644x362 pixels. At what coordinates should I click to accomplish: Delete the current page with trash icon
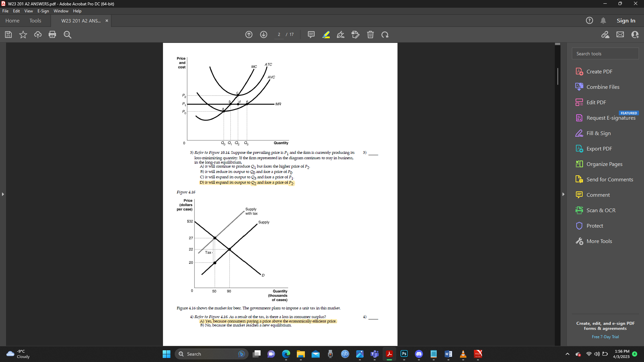[x=370, y=35]
